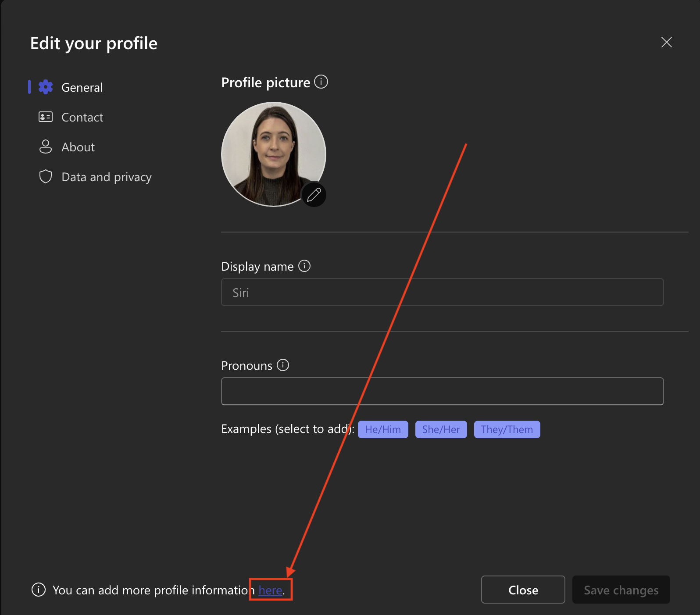Click info icon beside profile information note
The width and height of the screenshot is (700, 615).
click(39, 590)
